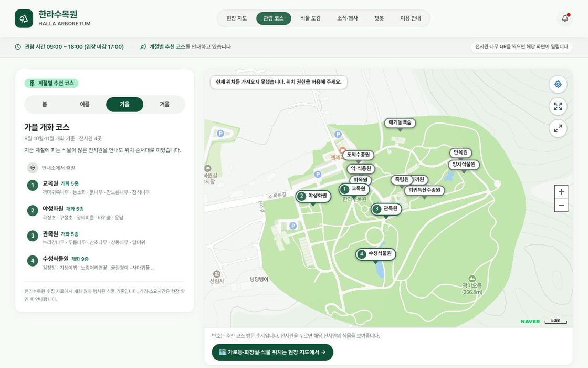Viewport: 588px width, 368px height.
Task: Click numbered badge 2 in the course list
Action: [33, 210]
